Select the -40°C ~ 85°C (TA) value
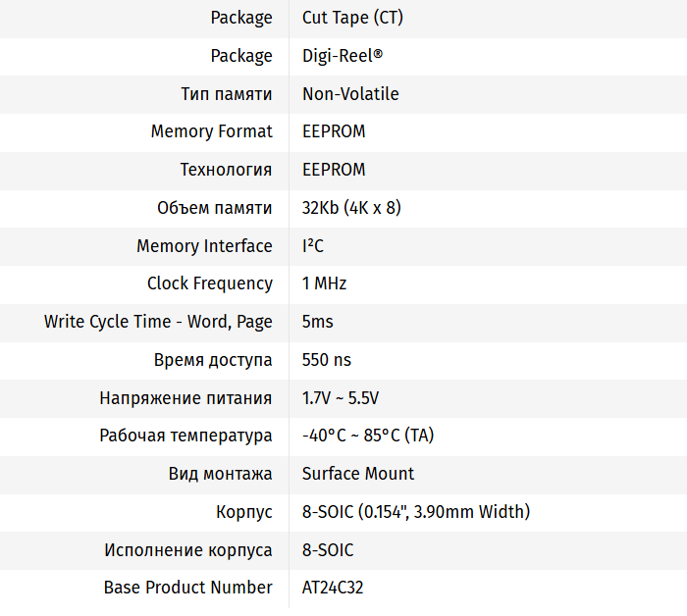687x616 pixels. click(368, 436)
